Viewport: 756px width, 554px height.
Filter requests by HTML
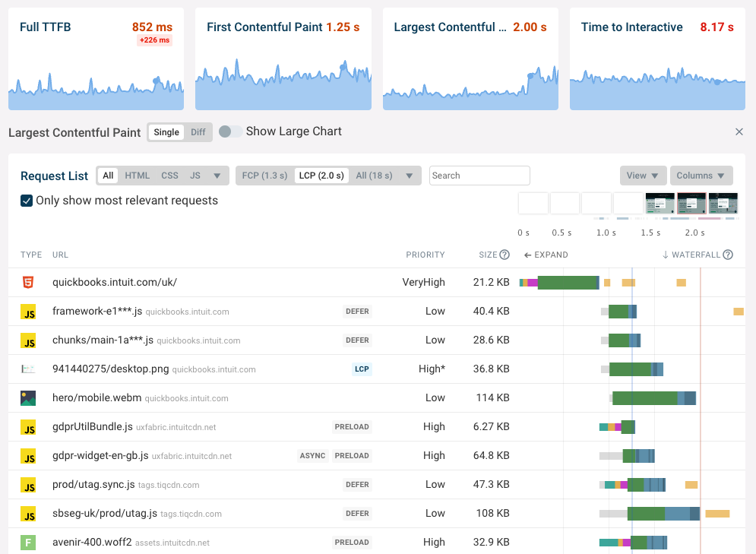point(138,176)
